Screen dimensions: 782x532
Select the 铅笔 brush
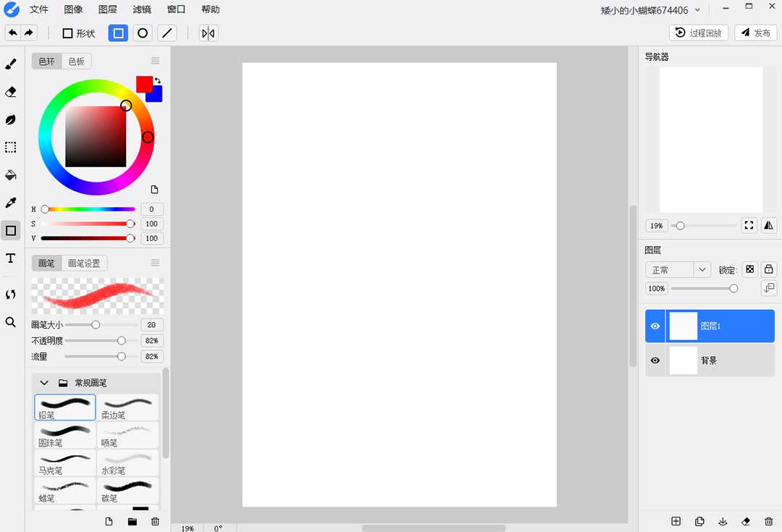65,408
